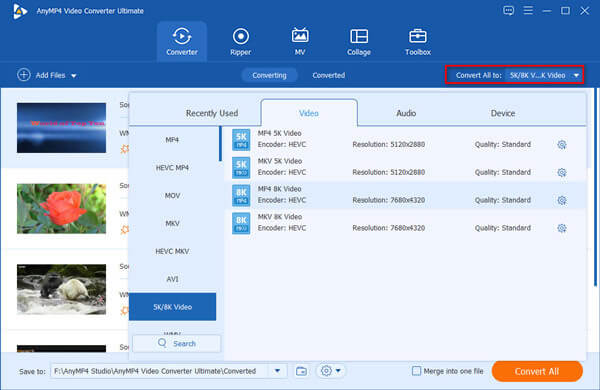Image resolution: width=600 pixels, height=390 pixels.
Task: Switch to the Audio tab
Action: click(x=406, y=113)
